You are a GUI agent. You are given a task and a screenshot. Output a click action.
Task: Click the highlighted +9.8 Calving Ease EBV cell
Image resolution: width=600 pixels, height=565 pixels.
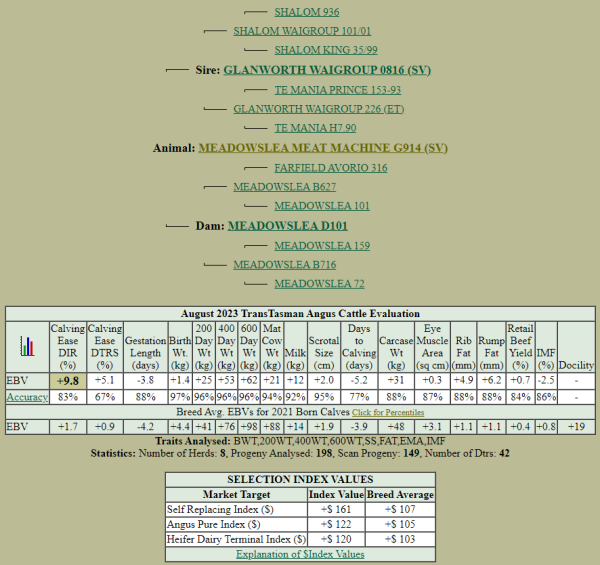68,381
